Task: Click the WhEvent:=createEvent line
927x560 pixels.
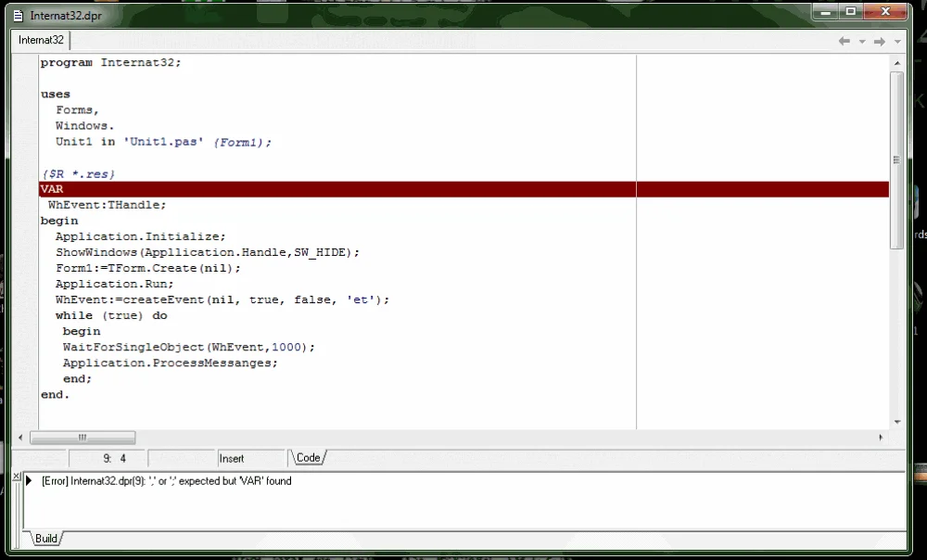Action: click(x=222, y=299)
